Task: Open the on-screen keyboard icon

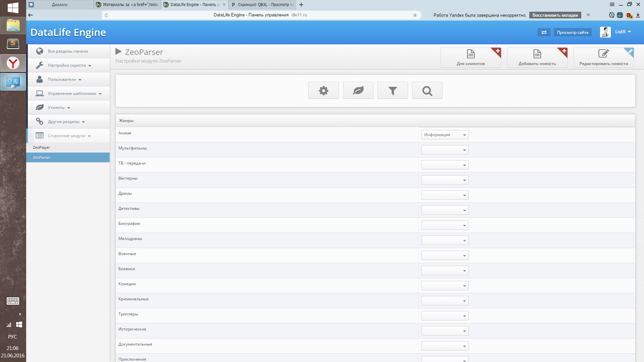Action: pyautogui.click(x=13, y=301)
